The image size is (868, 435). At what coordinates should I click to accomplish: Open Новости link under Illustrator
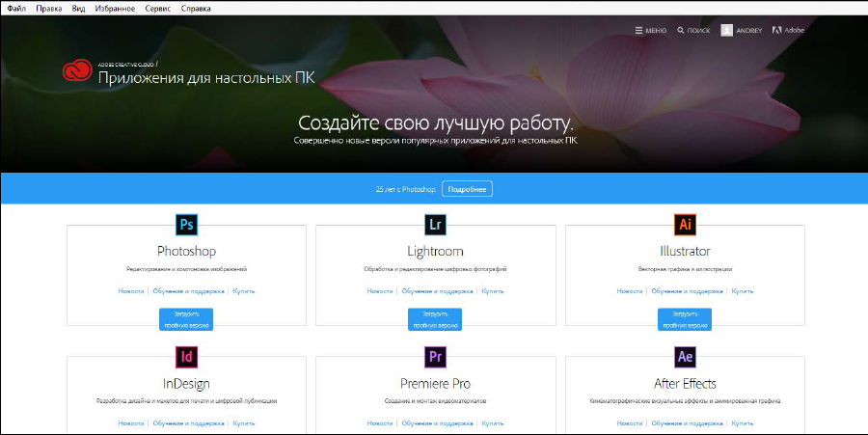click(x=630, y=291)
